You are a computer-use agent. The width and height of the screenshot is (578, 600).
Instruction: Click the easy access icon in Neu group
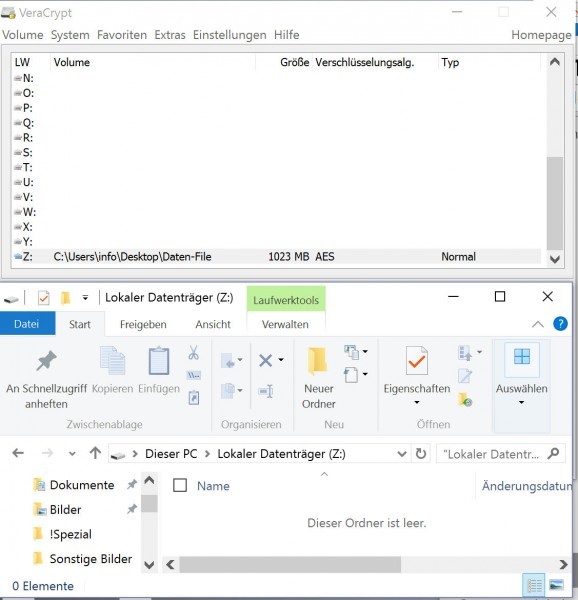[x=351, y=375]
